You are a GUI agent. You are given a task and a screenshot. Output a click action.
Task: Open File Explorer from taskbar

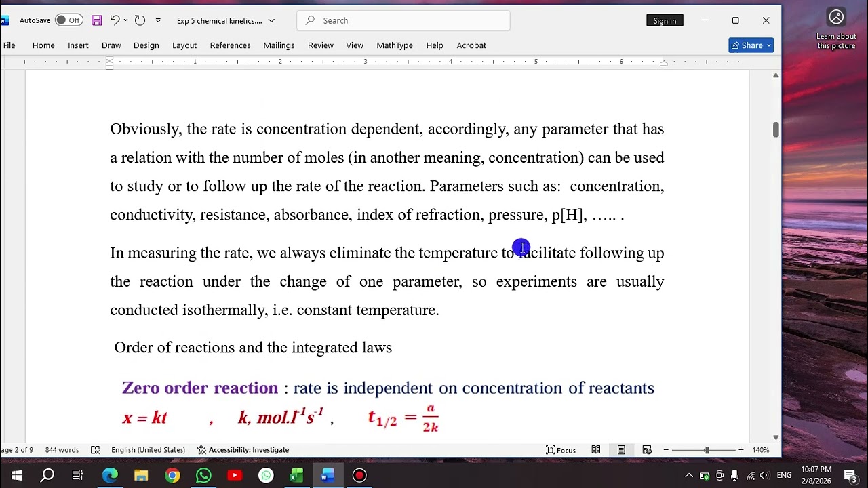click(141, 476)
